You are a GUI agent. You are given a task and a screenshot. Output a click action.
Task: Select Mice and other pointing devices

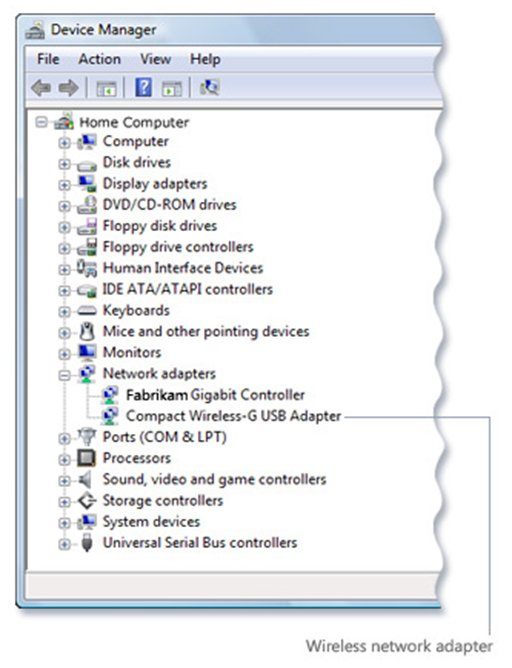coord(206,331)
